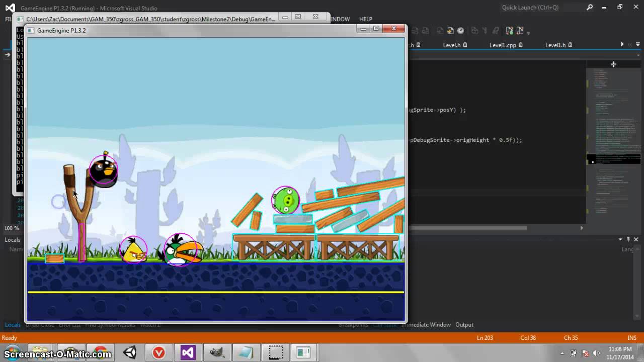The width and height of the screenshot is (644, 362).
Task: Open the toolbar options overflow dropdown
Action: point(529,33)
